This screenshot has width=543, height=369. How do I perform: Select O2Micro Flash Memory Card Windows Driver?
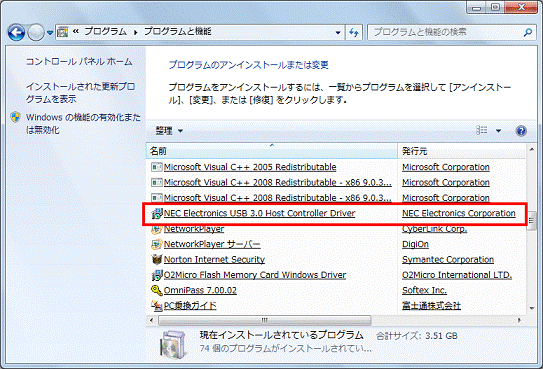click(255, 275)
